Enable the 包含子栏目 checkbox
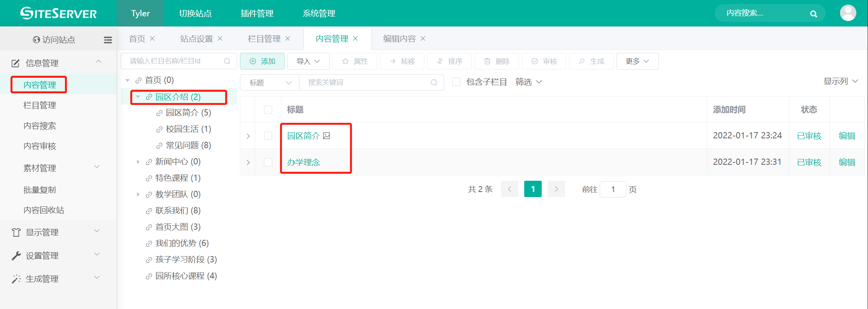The image size is (868, 309). (x=457, y=82)
